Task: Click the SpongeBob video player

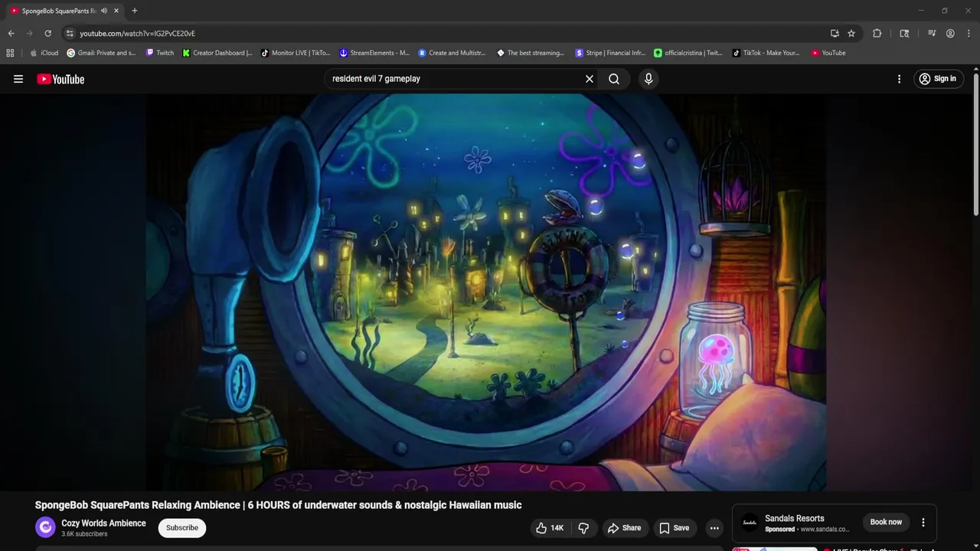Action: pos(486,292)
